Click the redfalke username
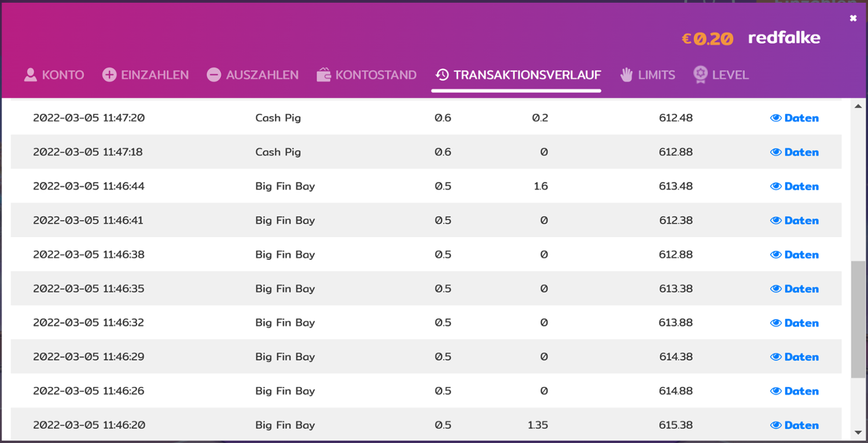This screenshot has width=868, height=443. click(784, 38)
